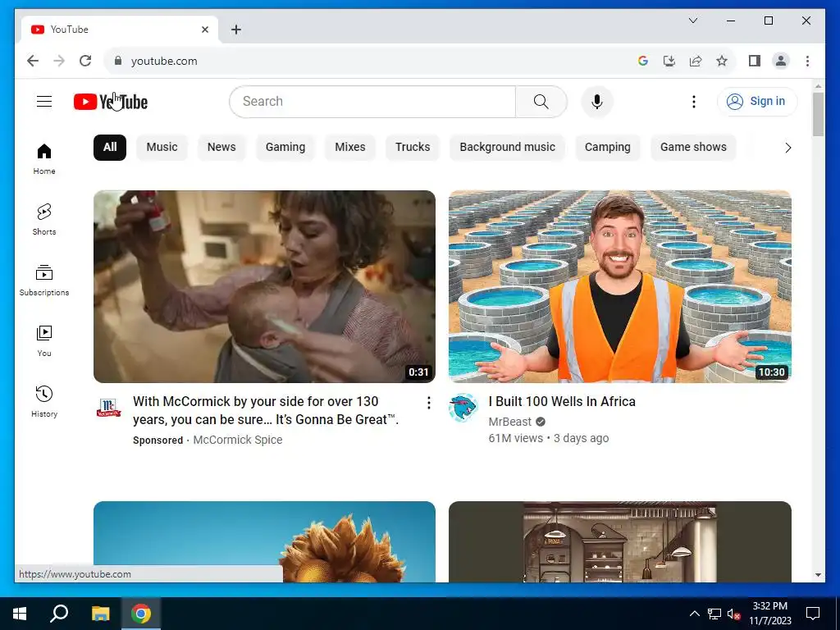Screen dimensions: 840x630
Task: Select the Background music chip
Action: (x=507, y=148)
